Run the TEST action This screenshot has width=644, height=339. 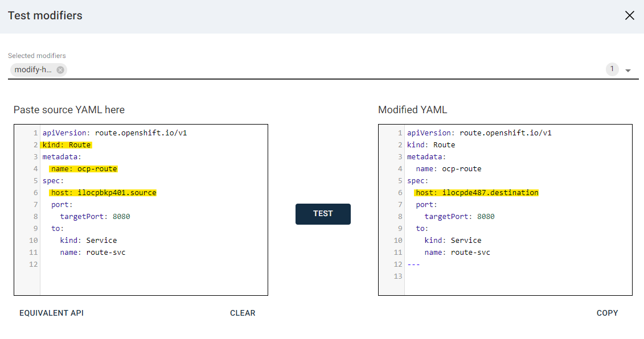[323, 214]
